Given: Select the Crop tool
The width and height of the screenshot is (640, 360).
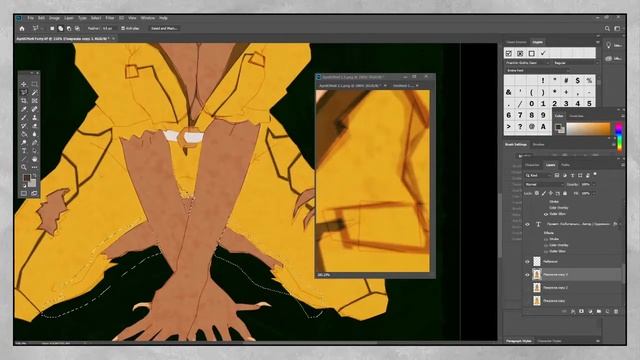Looking at the screenshot, I should click(x=24, y=100).
